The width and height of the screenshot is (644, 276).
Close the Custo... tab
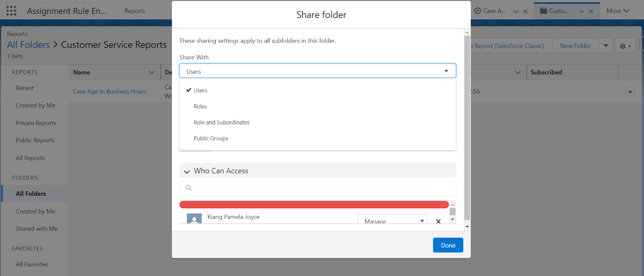point(591,11)
